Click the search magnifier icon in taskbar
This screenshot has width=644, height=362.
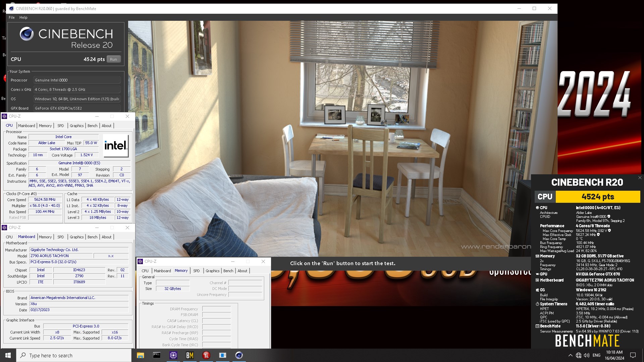(23, 355)
